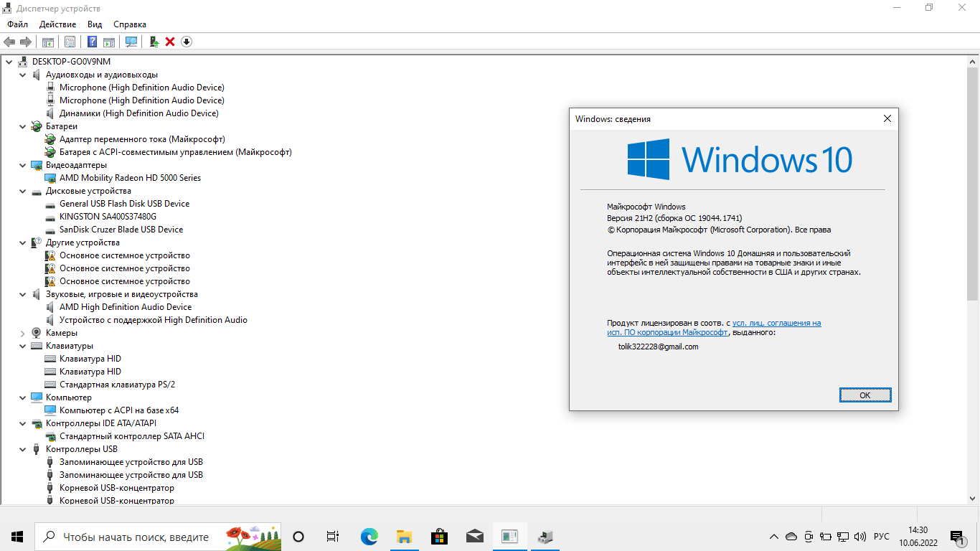The width and height of the screenshot is (980, 551).
Task: Select Стандартная клавиатура PS/2
Action: click(x=117, y=385)
